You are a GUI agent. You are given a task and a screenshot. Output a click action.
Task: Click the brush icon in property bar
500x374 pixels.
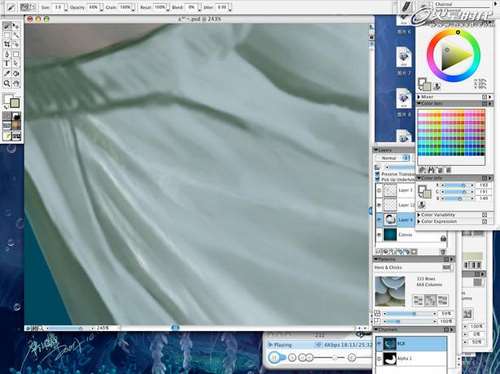(x=11, y=7)
